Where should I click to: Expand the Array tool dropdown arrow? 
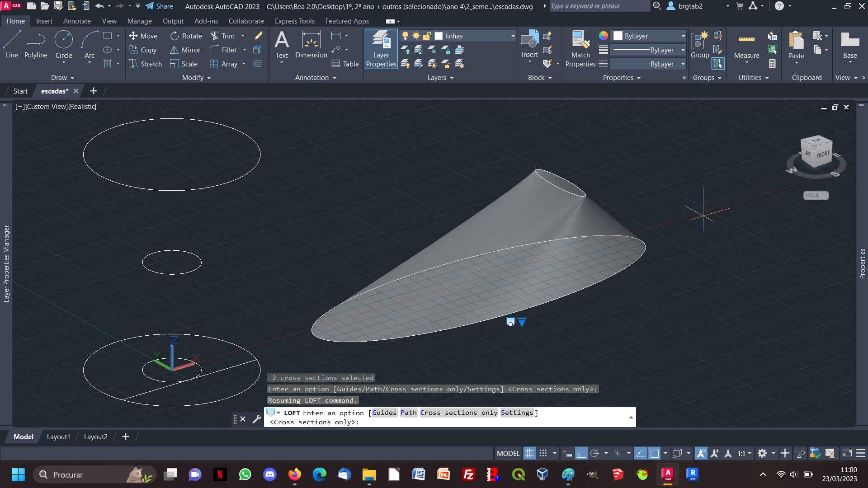coord(244,64)
